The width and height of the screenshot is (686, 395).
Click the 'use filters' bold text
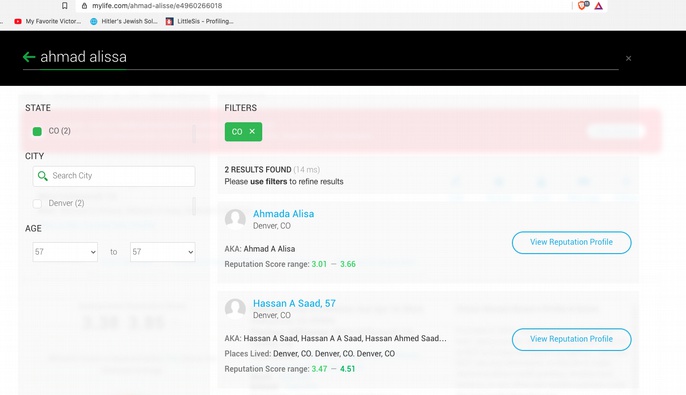pyautogui.click(x=269, y=182)
